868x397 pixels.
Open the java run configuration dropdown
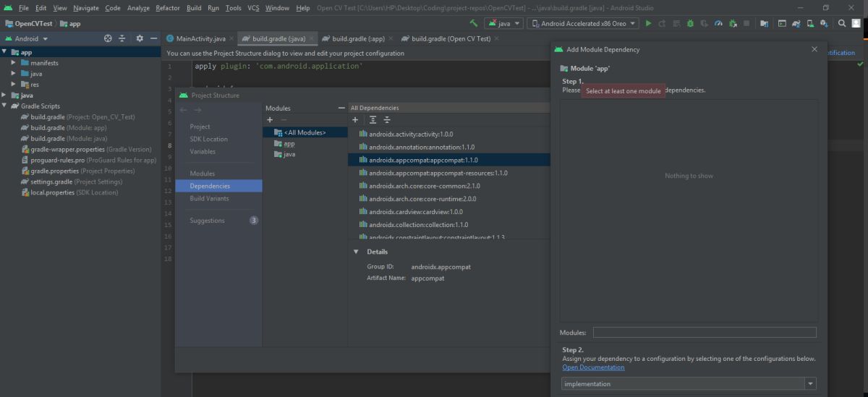(x=504, y=23)
